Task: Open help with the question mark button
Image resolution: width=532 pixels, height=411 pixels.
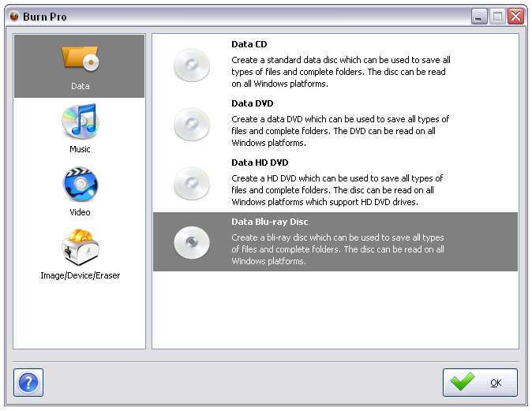Action: 28,383
